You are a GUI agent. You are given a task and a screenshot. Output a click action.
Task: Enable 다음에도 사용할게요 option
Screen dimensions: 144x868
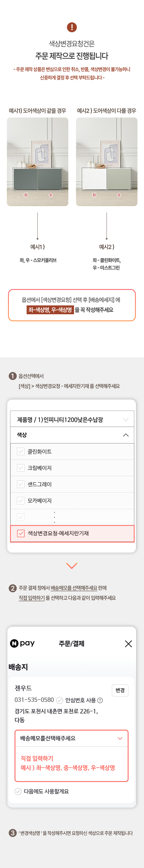[x=18, y=791]
